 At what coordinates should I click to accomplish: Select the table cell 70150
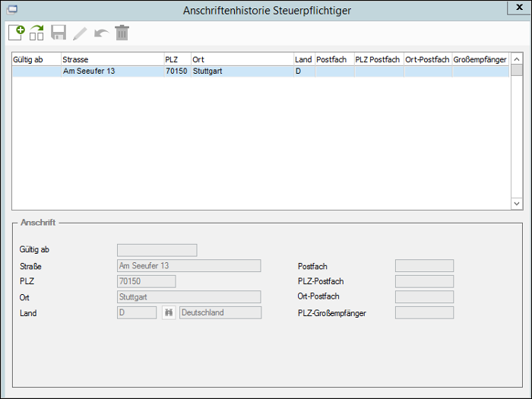pyautogui.click(x=177, y=71)
